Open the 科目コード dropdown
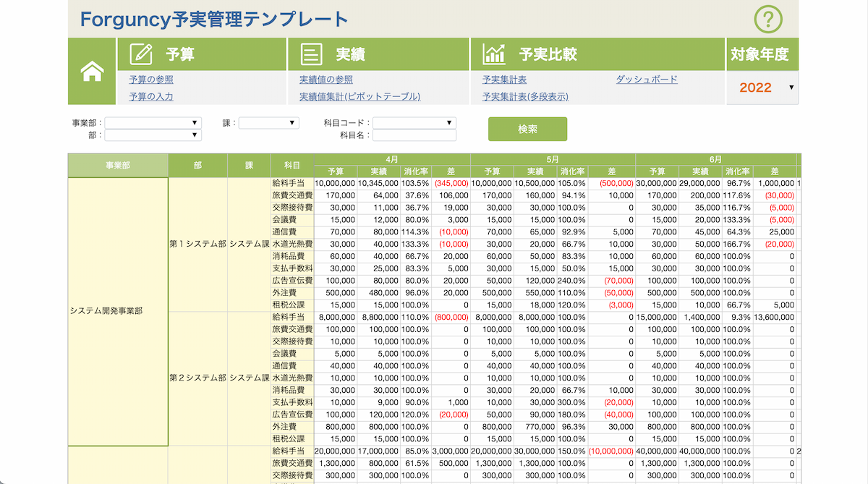The width and height of the screenshot is (868, 484). [x=414, y=123]
